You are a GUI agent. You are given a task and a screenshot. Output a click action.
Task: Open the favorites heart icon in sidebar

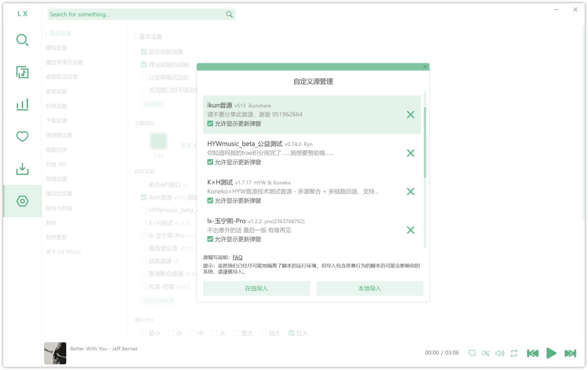tap(22, 136)
